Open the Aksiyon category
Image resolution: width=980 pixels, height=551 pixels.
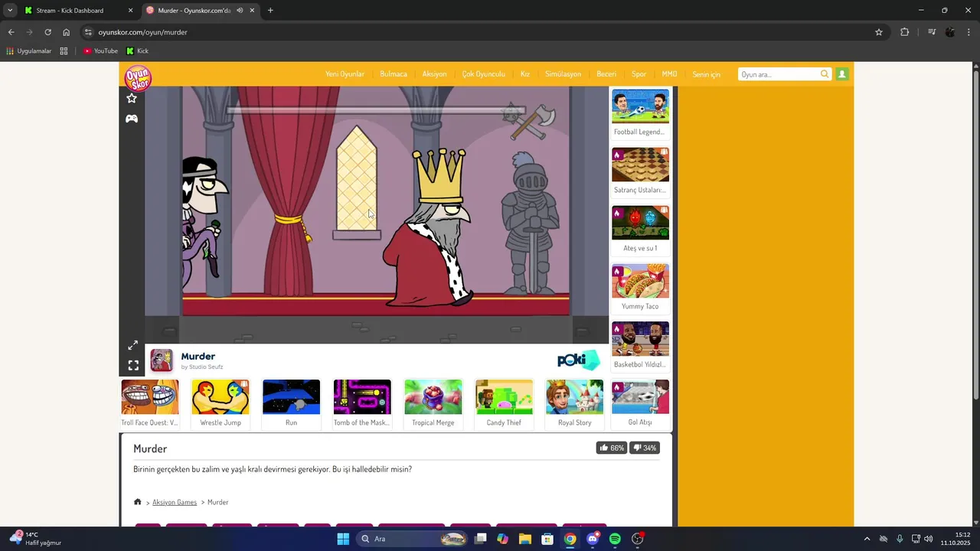434,74
